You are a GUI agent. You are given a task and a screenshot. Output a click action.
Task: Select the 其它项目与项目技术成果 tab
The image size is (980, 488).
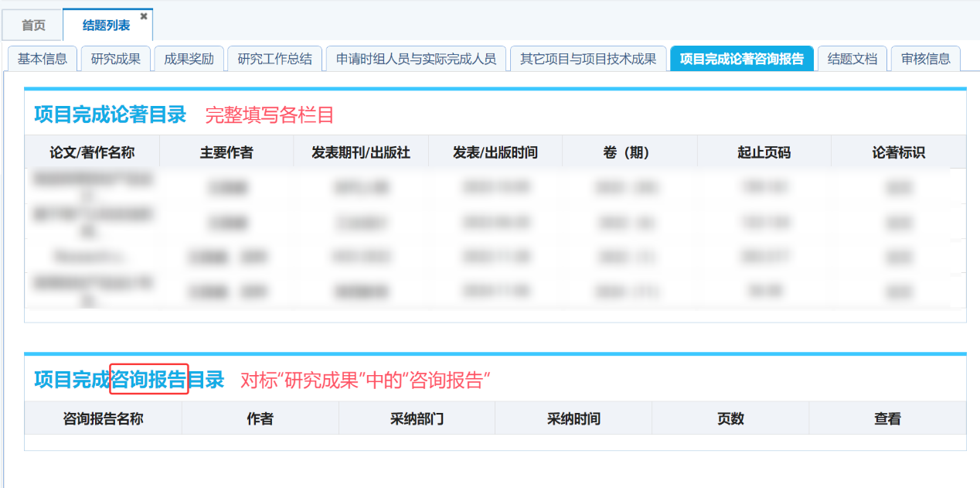click(x=587, y=59)
